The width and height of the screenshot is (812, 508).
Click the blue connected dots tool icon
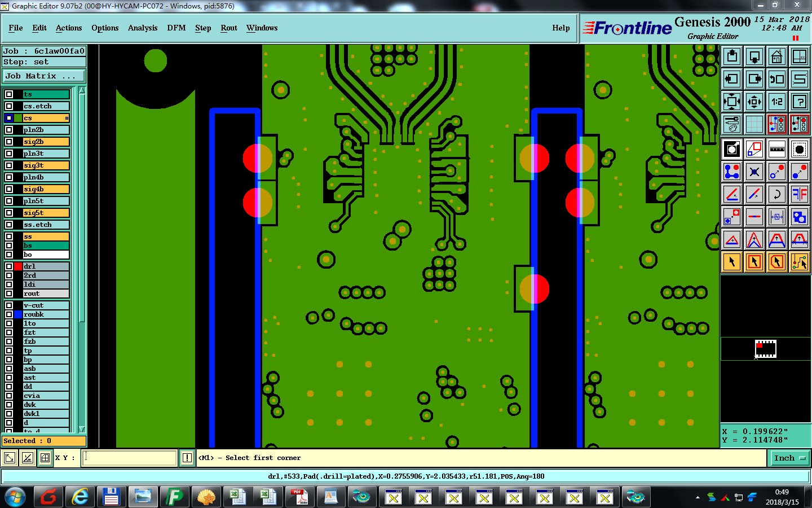point(732,172)
